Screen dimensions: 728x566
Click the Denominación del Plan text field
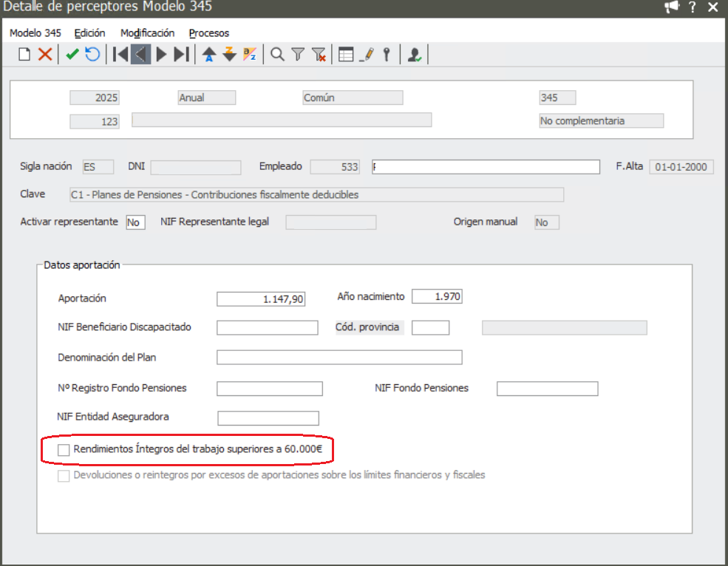[x=339, y=358]
